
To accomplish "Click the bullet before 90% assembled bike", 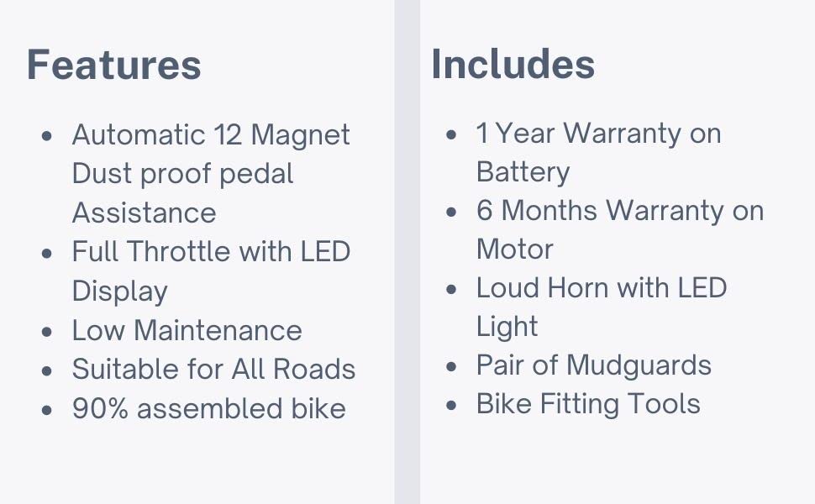I will coord(47,410).
